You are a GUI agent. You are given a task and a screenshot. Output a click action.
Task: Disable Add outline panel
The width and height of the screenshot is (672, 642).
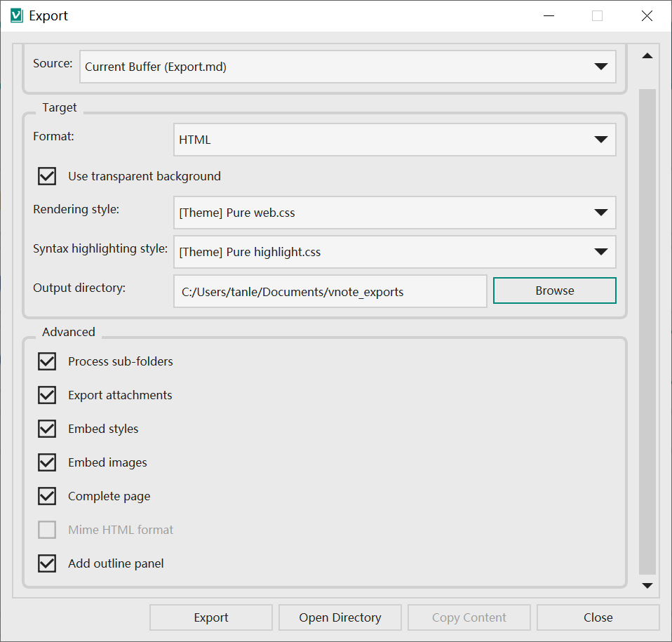(47, 563)
